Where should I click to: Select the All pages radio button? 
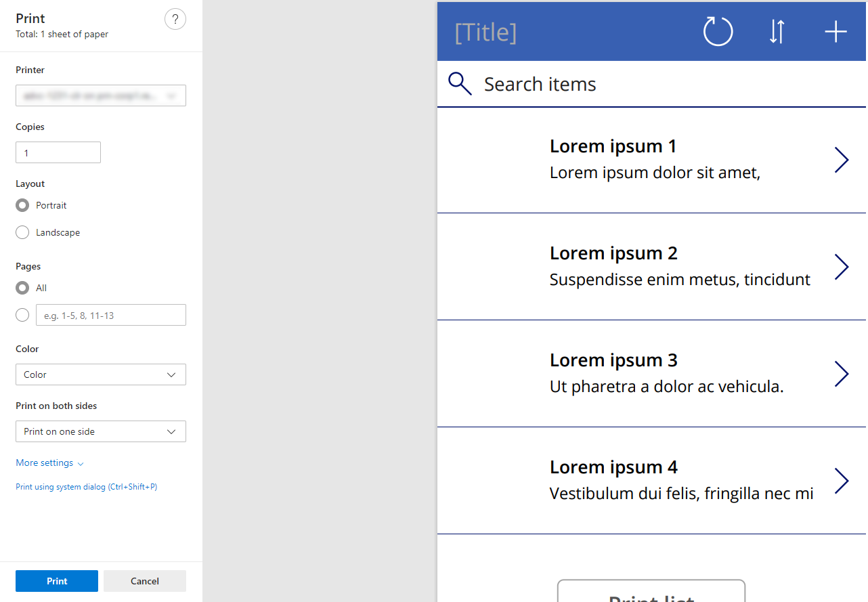pyautogui.click(x=22, y=288)
